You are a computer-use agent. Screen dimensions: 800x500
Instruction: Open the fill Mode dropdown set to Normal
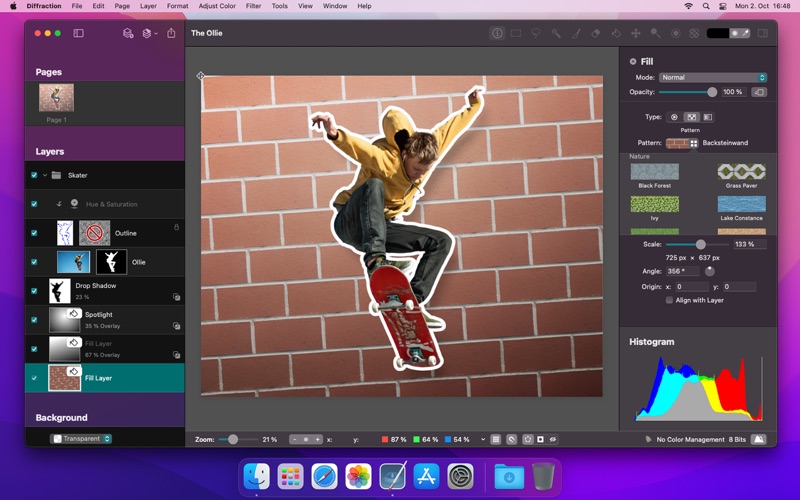coord(713,77)
